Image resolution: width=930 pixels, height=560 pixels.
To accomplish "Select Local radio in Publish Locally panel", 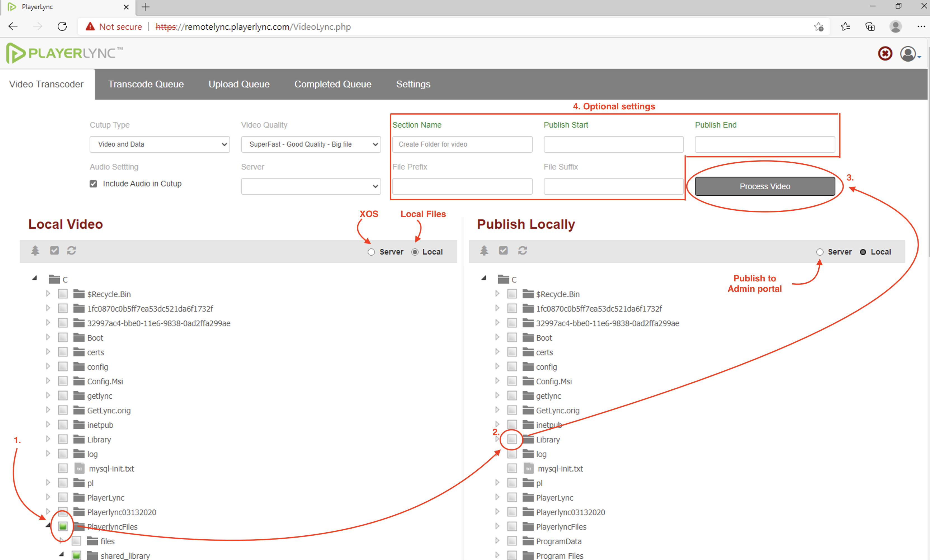I will pos(863,252).
